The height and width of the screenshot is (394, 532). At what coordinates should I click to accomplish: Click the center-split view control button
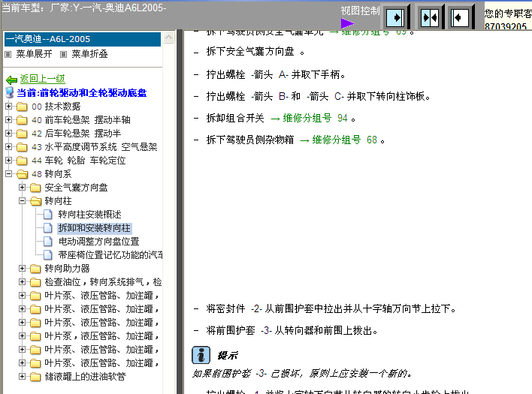[x=429, y=17]
